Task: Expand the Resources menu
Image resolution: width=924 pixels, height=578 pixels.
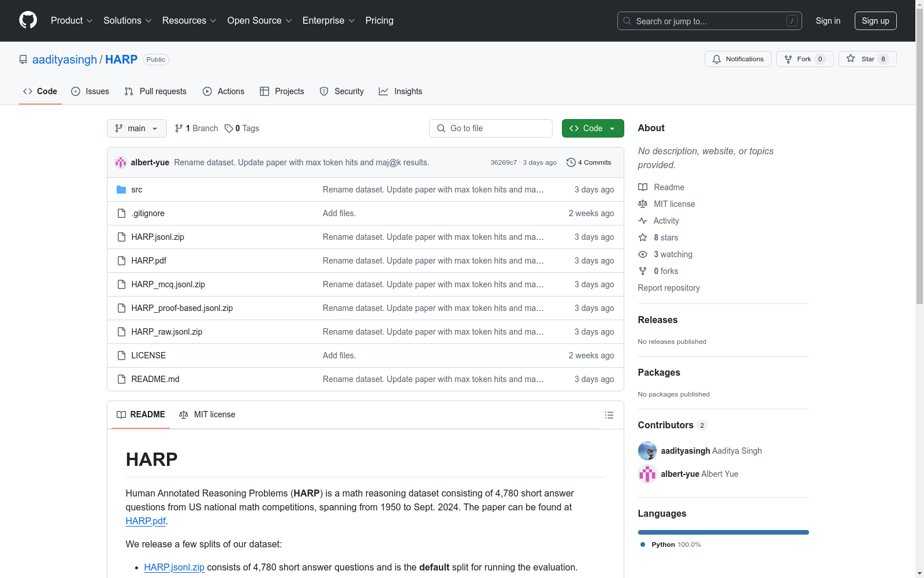Action: (x=189, y=20)
